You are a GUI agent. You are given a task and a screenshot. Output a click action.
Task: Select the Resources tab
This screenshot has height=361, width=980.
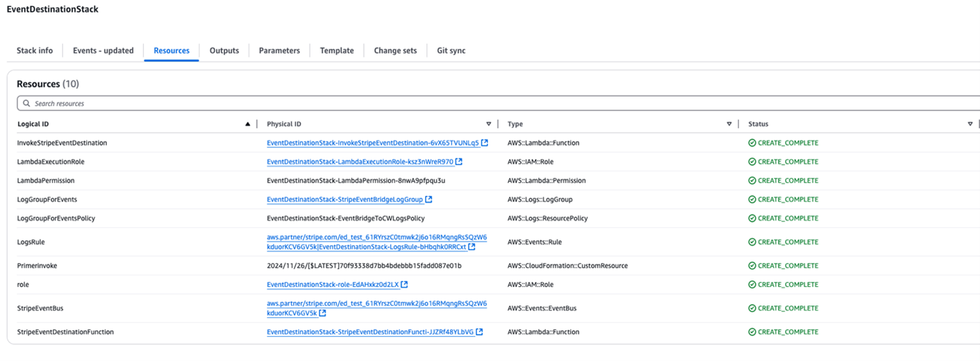click(x=172, y=51)
